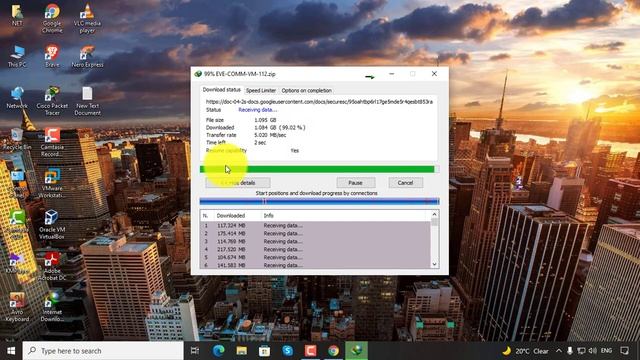The height and width of the screenshot is (360, 640).
Task: Open the 20°C Clear weather widget
Action: 525,351
